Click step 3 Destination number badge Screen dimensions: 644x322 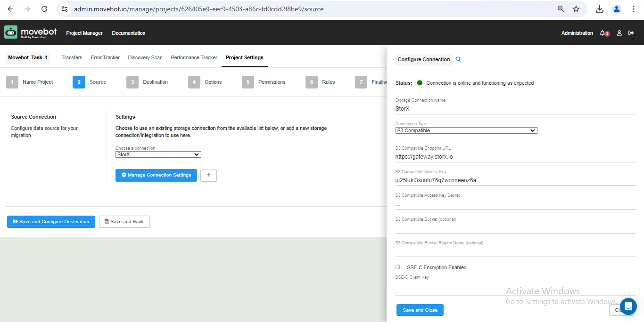pos(132,82)
